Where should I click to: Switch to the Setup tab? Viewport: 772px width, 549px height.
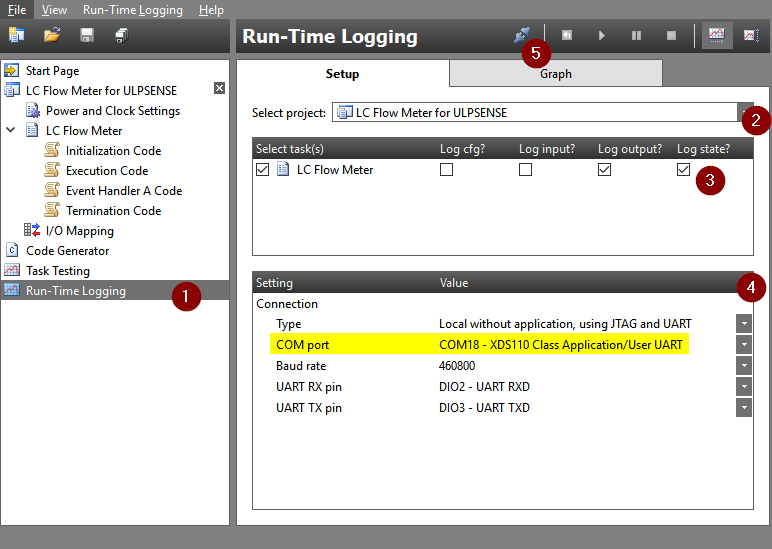[x=343, y=74]
